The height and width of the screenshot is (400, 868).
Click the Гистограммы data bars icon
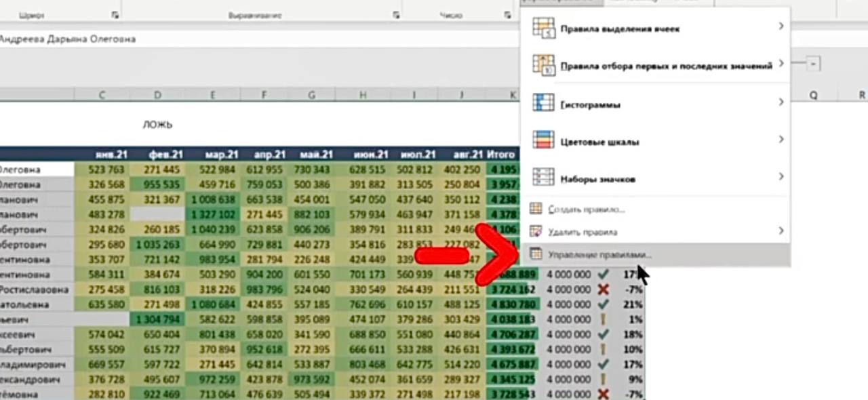coord(544,103)
